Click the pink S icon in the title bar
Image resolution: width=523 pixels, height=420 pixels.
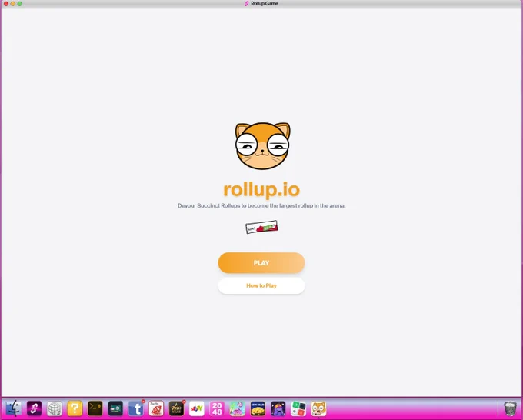click(246, 4)
